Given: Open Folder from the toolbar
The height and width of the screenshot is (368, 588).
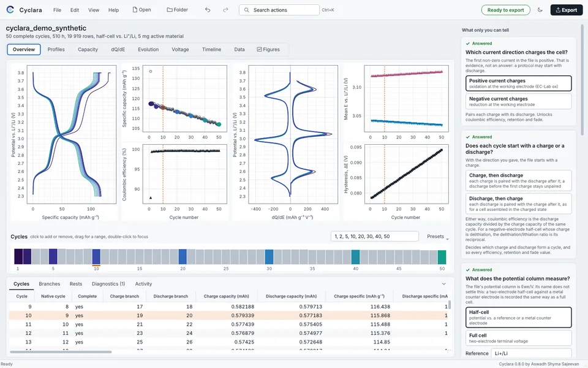Looking at the screenshot, I should [178, 10].
